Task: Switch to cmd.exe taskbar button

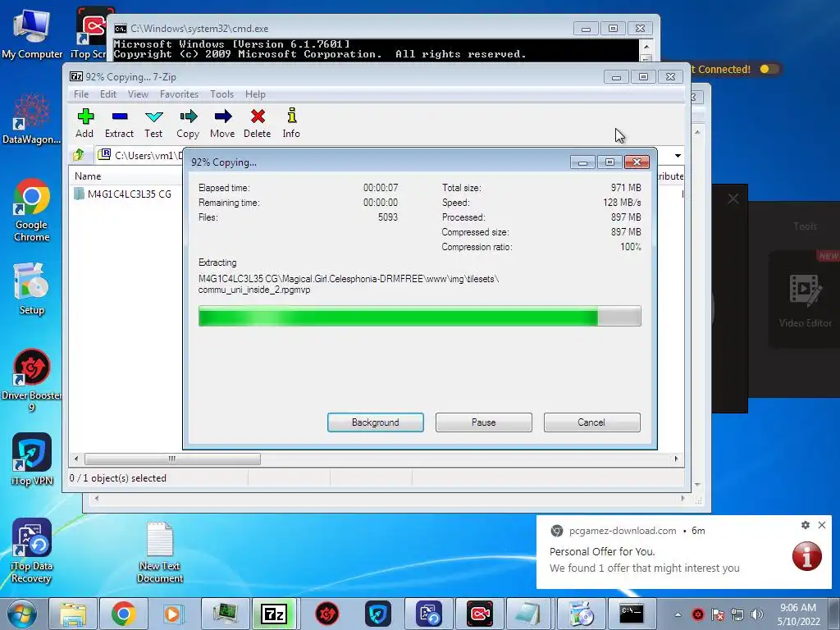Action: (631, 614)
